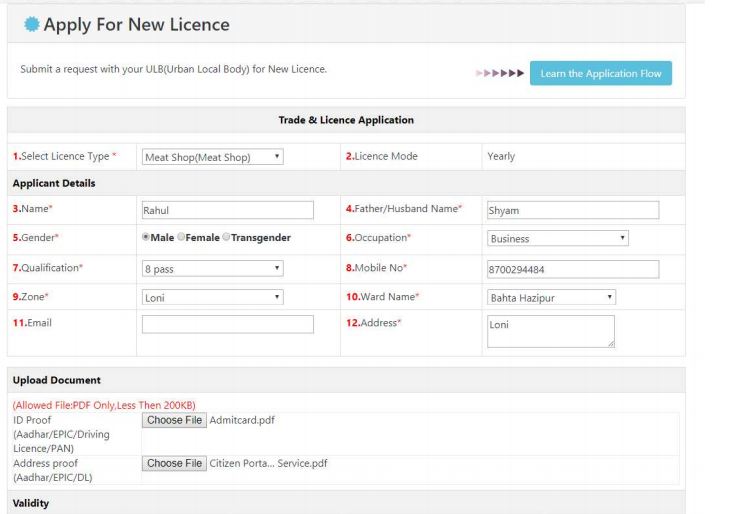
Task: Click the arrow chevrons icon before Learn button
Action: coord(500,74)
